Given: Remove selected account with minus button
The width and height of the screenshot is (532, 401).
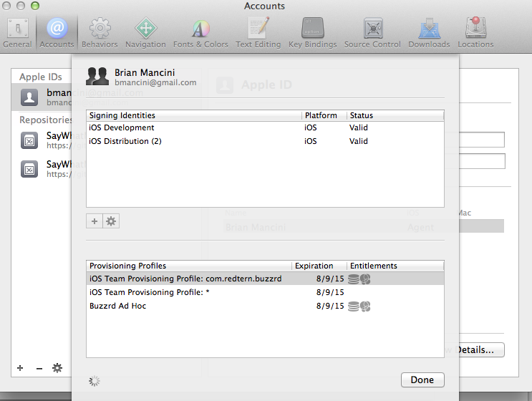Looking at the screenshot, I should (x=39, y=368).
